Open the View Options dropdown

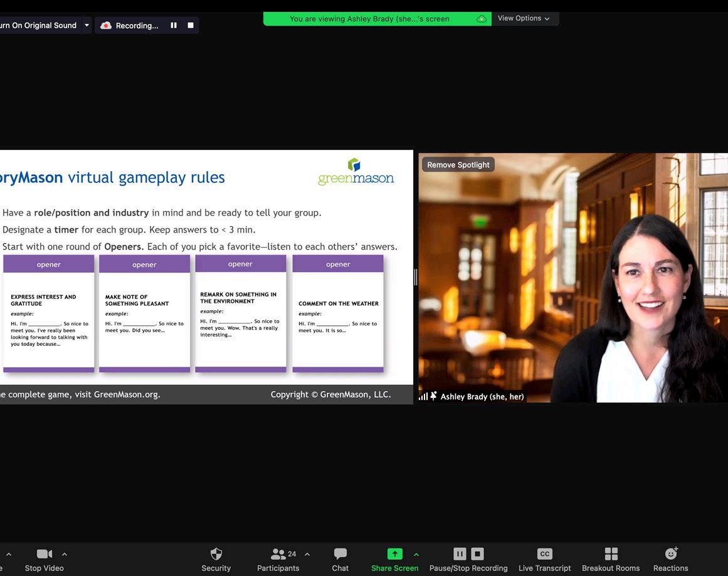coord(524,18)
